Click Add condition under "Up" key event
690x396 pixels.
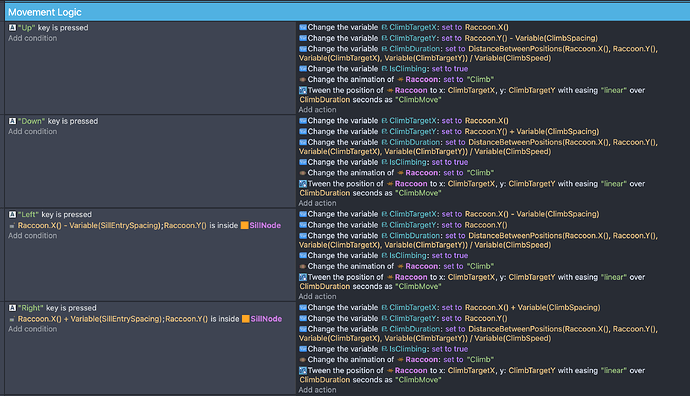coord(33,38)
